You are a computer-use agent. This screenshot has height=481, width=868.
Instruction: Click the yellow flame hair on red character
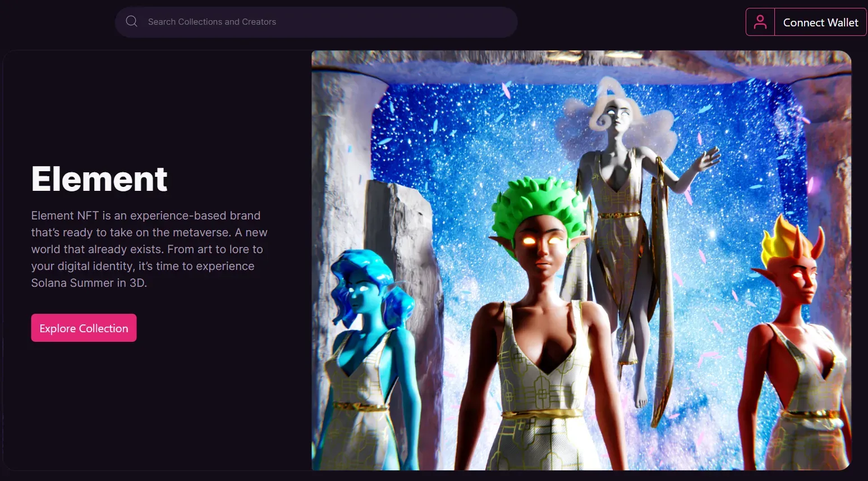tap(783, 239)
